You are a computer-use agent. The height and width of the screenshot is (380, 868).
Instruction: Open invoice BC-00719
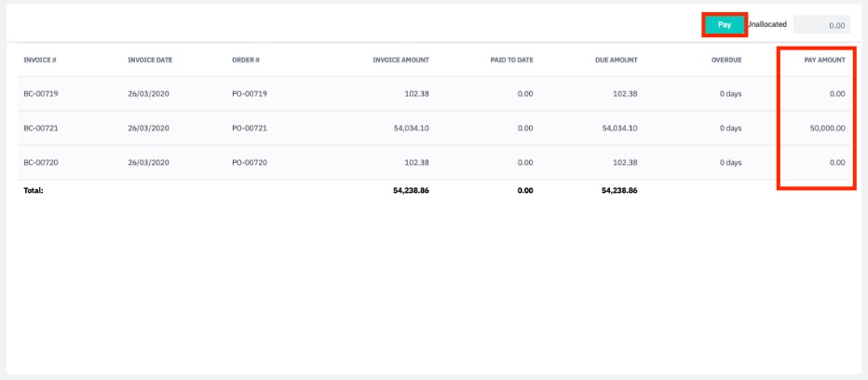41,94
